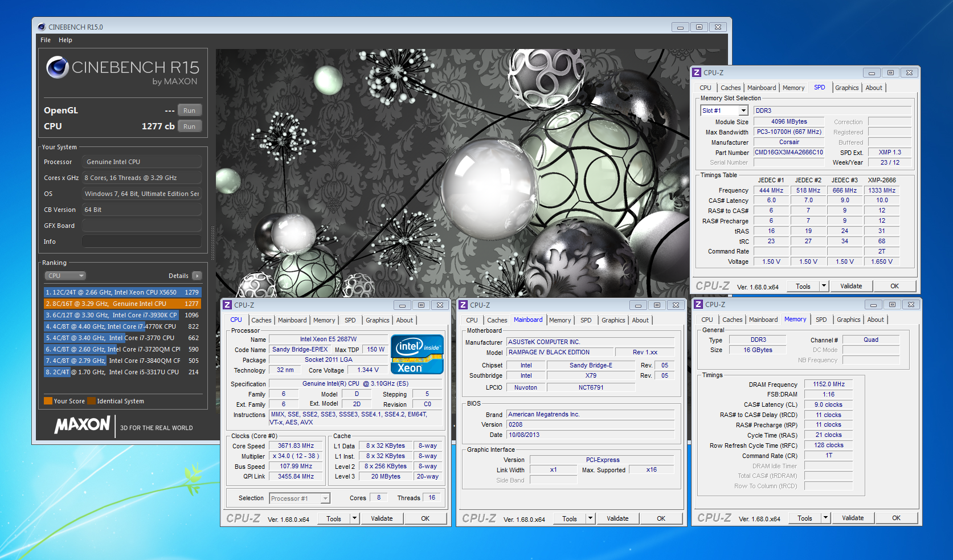Expand Tools dropdown arrow in Mainboard window

click(x=590, y=518)
